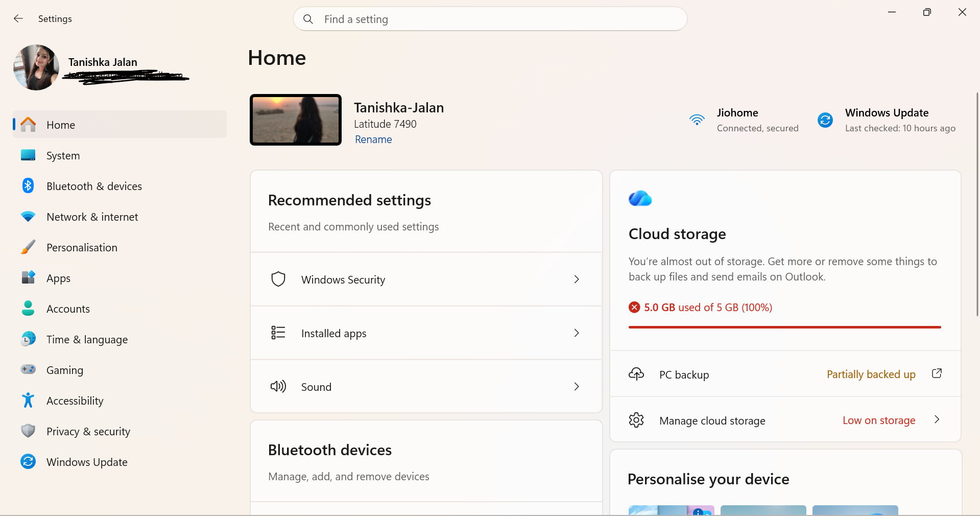Click the Bluetooth icon in sidebar
The image size is (980, 516).
(x=28, y=185)
